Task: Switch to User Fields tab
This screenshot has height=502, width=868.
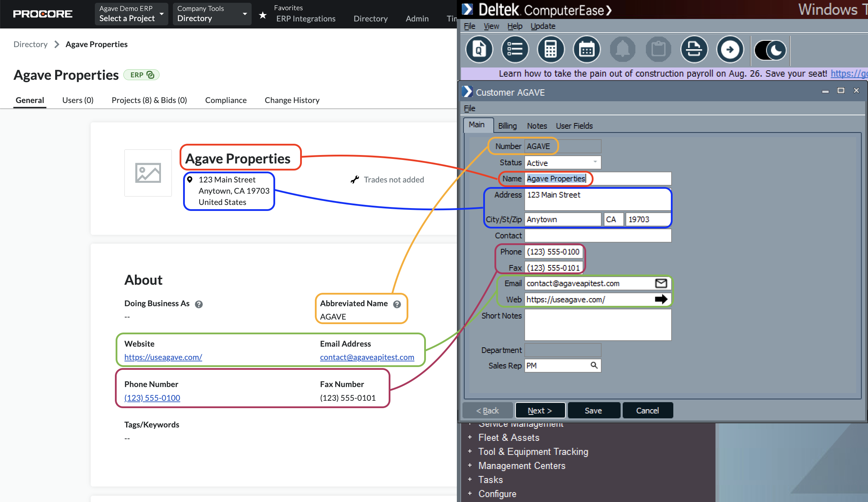Action: click(x=574, y=126)
